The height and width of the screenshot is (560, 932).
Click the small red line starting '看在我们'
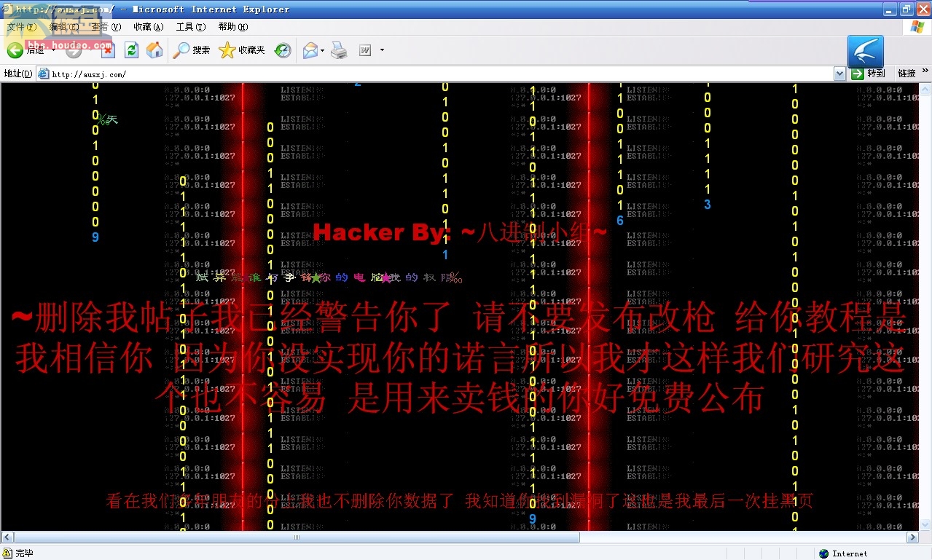tap(459, 501)
